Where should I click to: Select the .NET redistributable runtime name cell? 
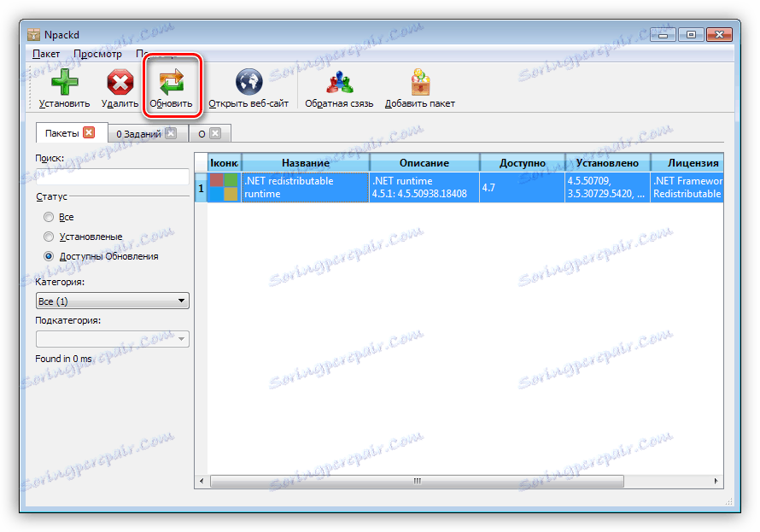point(306,188)
